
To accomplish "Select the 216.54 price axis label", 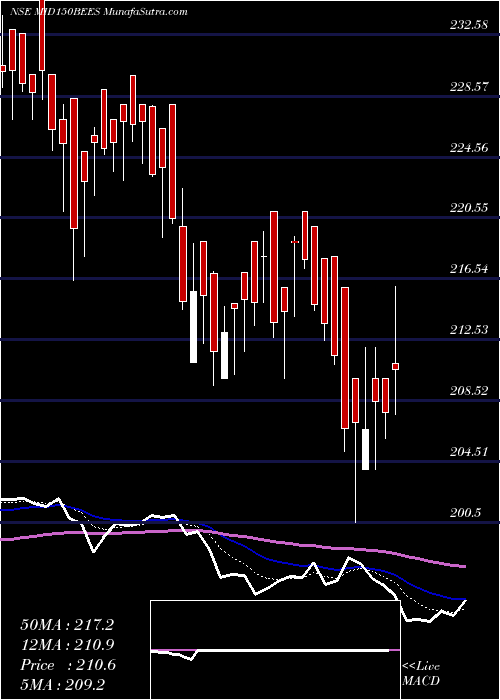I will coord(468,269).
